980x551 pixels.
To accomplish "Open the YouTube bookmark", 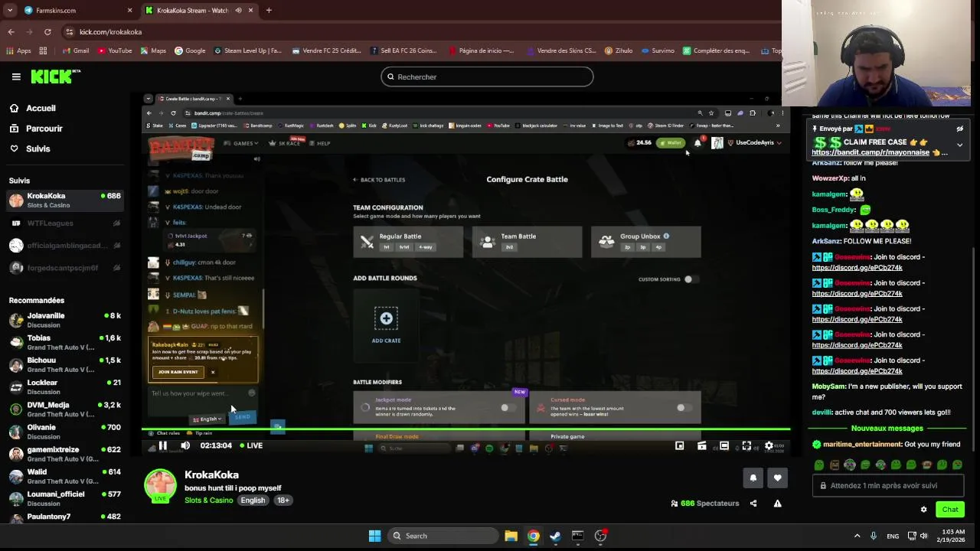I will (x=114, y=51).
